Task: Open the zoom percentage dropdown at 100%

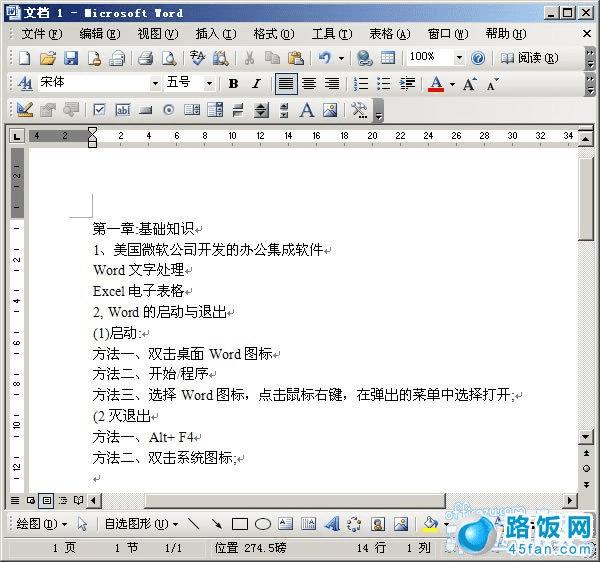Action: click(x=459, y=58)
